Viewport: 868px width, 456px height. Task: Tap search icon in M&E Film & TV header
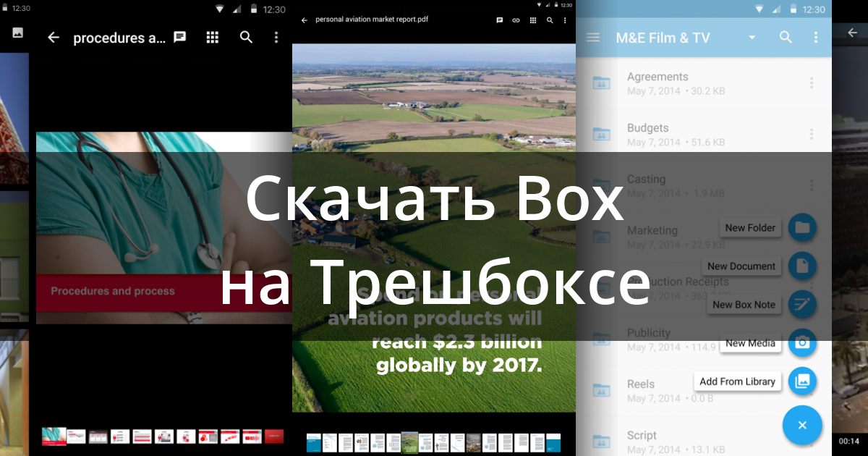pyautogui.click(x=786, y=38)
